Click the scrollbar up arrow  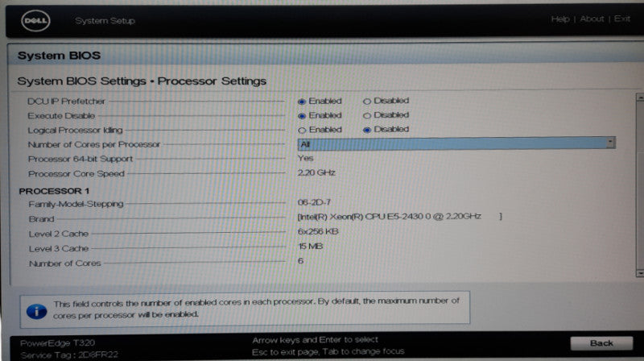(640, 97)
